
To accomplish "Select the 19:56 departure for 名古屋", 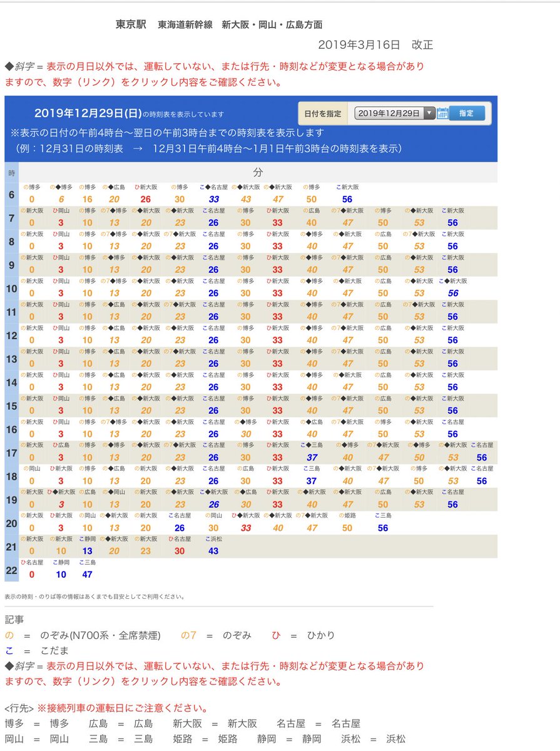I will pos(453,504).
